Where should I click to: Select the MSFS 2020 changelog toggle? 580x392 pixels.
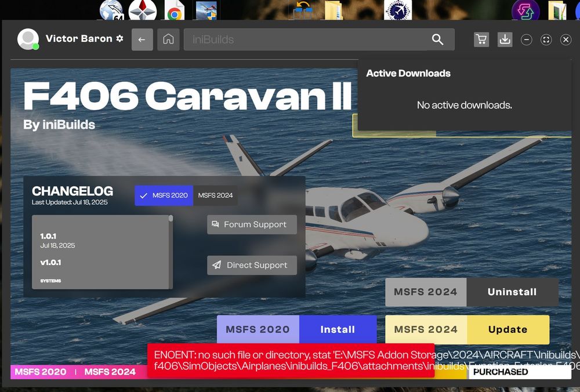[x=164, y=195]
